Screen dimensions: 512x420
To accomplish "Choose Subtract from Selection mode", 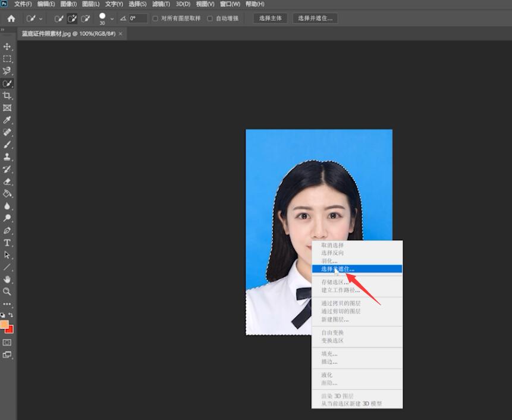I will click(x=86, y=18).
